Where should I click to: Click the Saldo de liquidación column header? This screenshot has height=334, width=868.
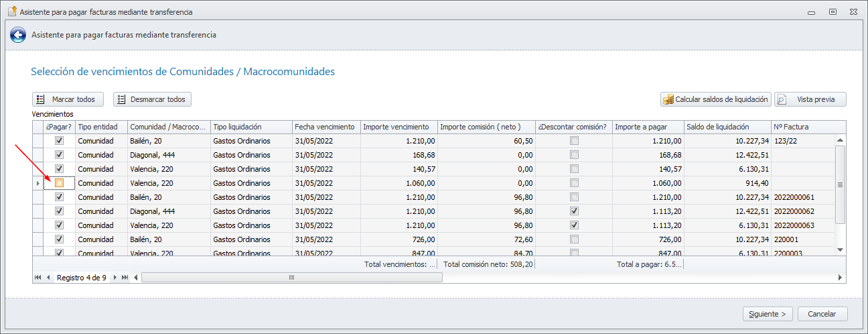coord(727,127)
